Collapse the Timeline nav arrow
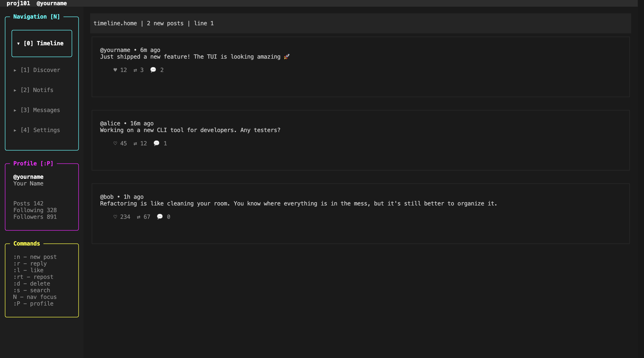Screen dimensions: 644x358 coord(18,43)
